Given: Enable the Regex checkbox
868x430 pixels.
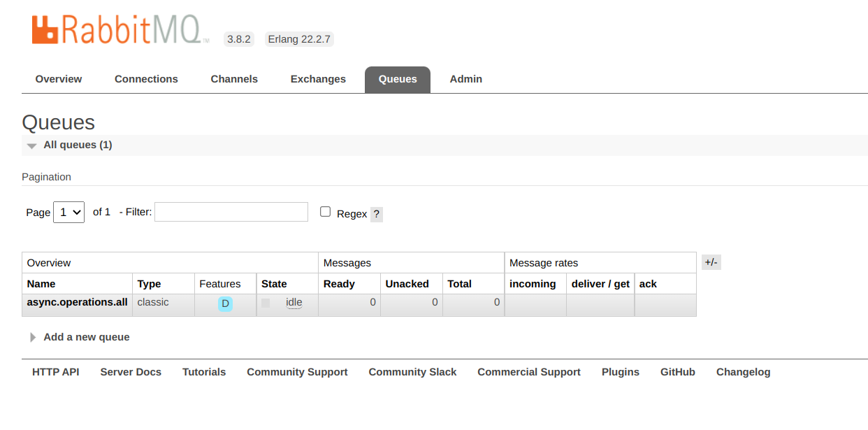Looking at the screenshot, I should click(x=325, y=212).
